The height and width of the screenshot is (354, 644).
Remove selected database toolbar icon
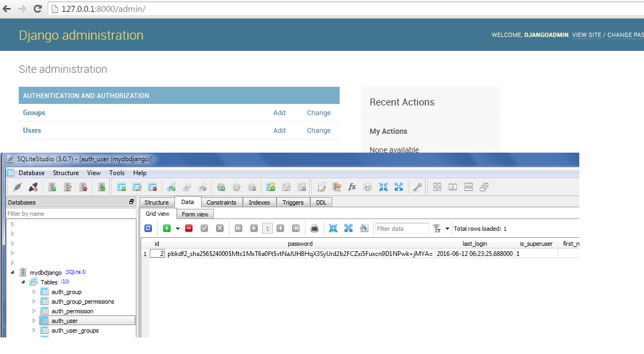click(83, 187)
